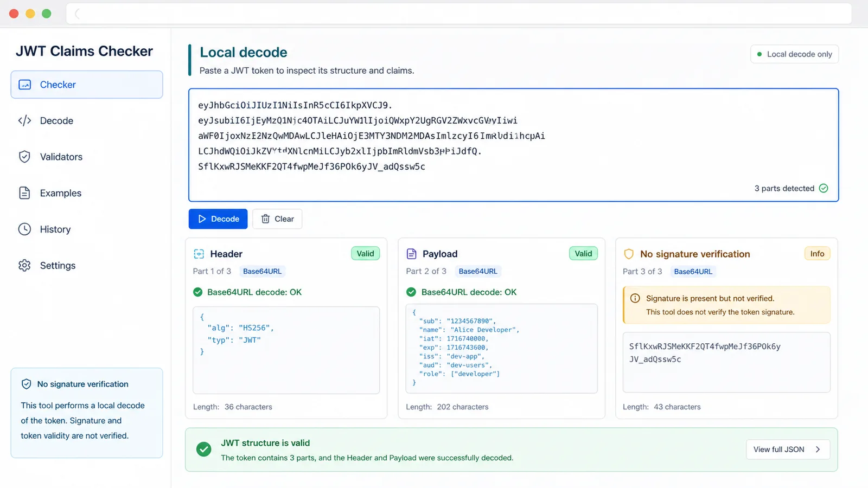Click the shield icon in sidebar notice
This screenshot has height=488, width=868.
[26, 384]
